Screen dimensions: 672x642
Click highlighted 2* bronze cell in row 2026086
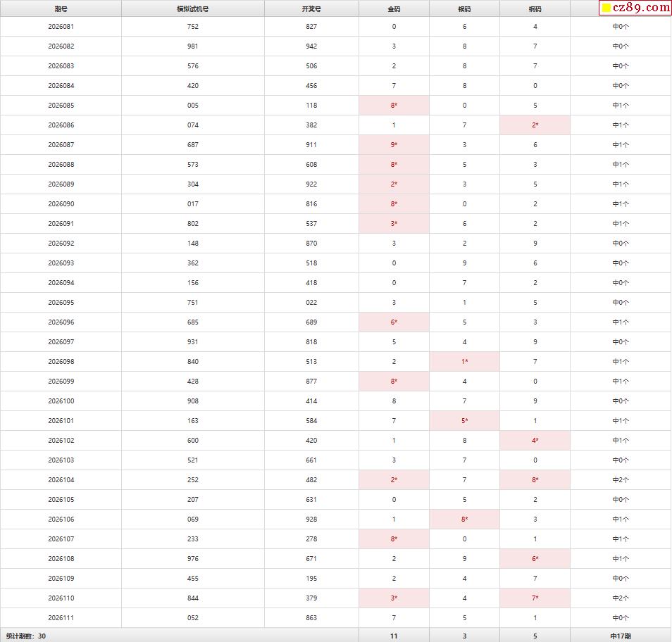[x=535, y=125]
